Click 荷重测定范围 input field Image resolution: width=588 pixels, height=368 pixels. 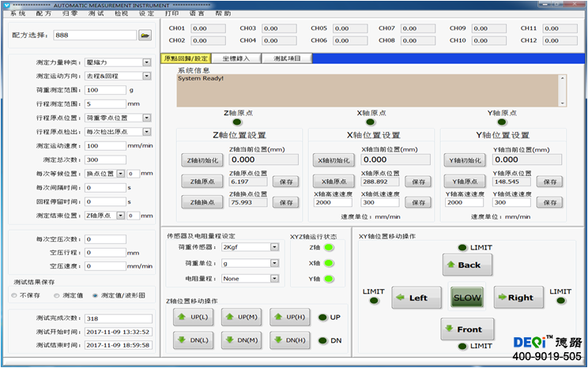tap(105, 90)
